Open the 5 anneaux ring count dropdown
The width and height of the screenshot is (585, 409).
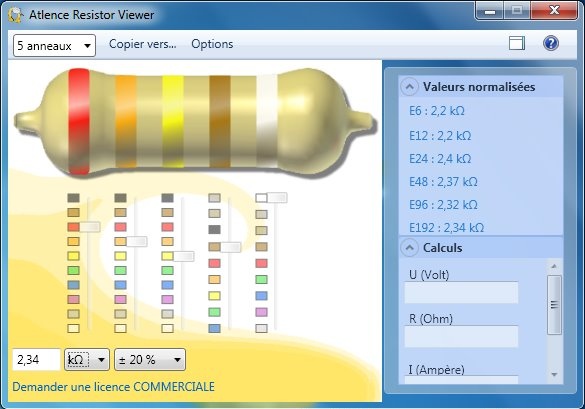coord(54,46)
